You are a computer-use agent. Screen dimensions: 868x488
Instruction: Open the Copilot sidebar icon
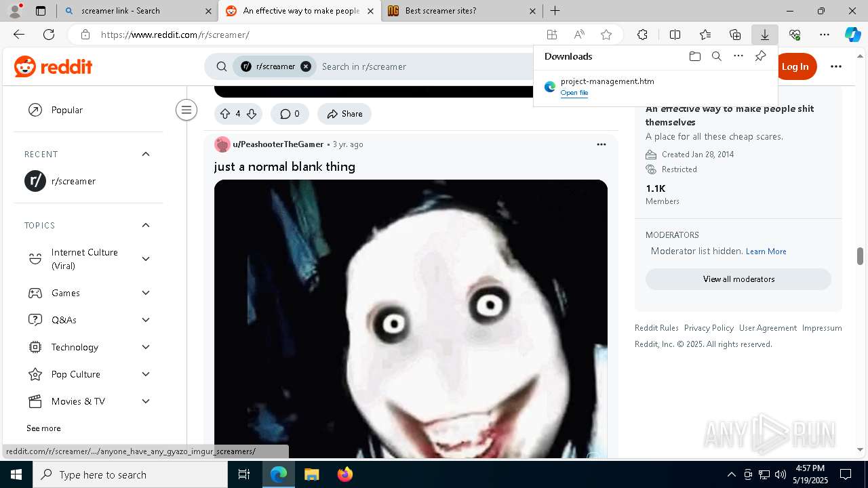852,35
